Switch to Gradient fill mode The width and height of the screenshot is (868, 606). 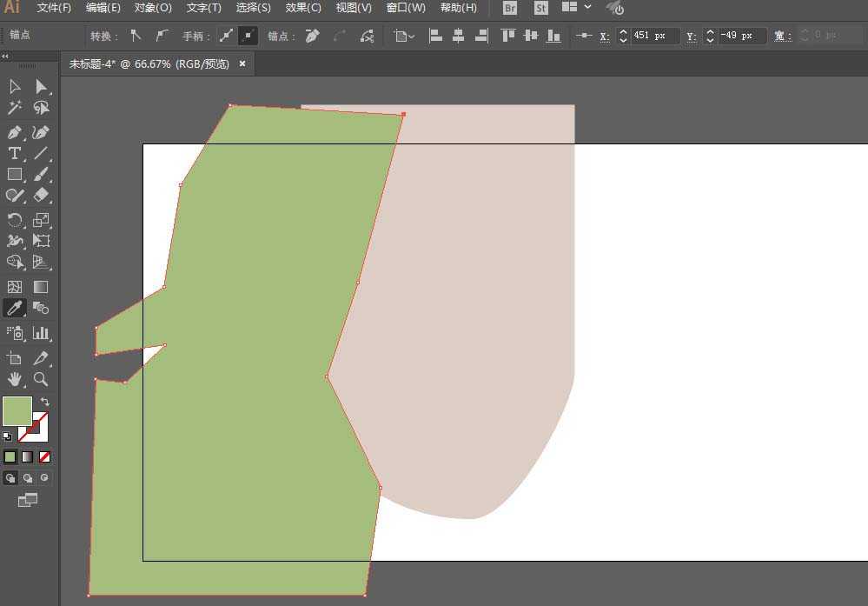click(27, 456)
